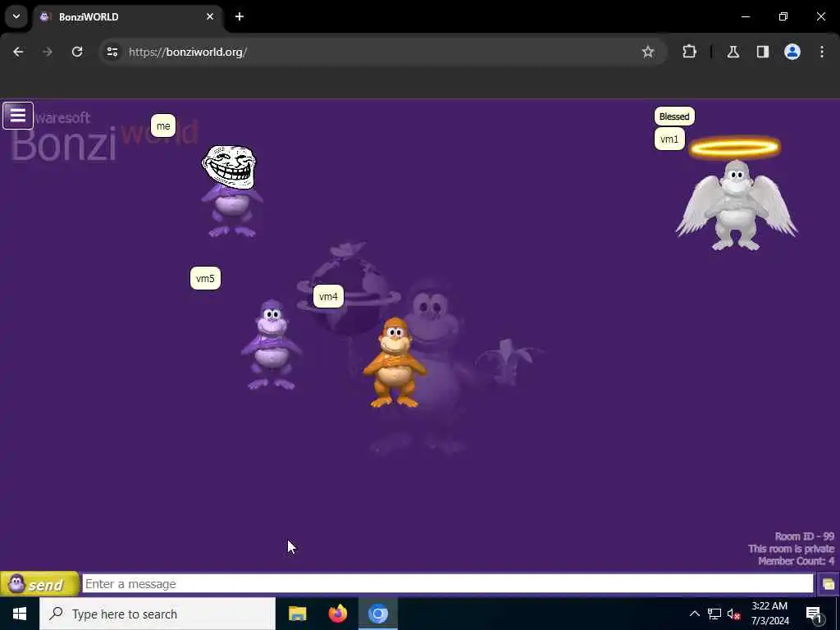View site information icon in address bar
Screen dimensions: 840x630
click(112, 52)
